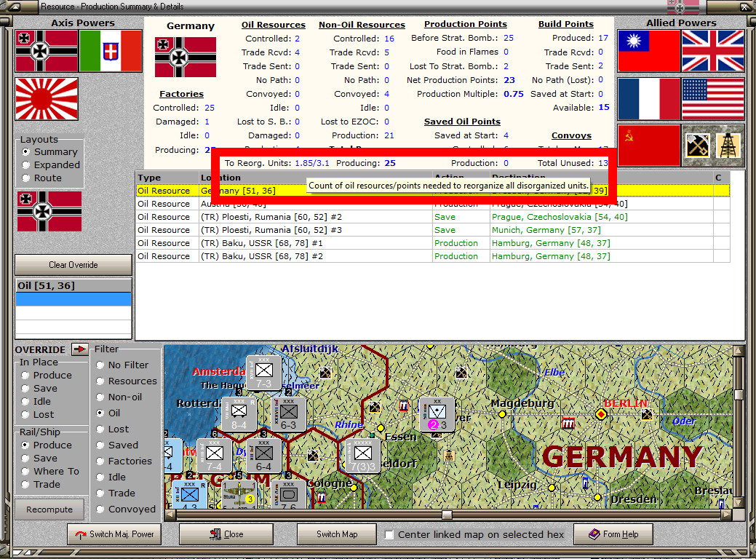Click the Convoys heading
Screen dimensions: 756x559
[x=571, y=135]
